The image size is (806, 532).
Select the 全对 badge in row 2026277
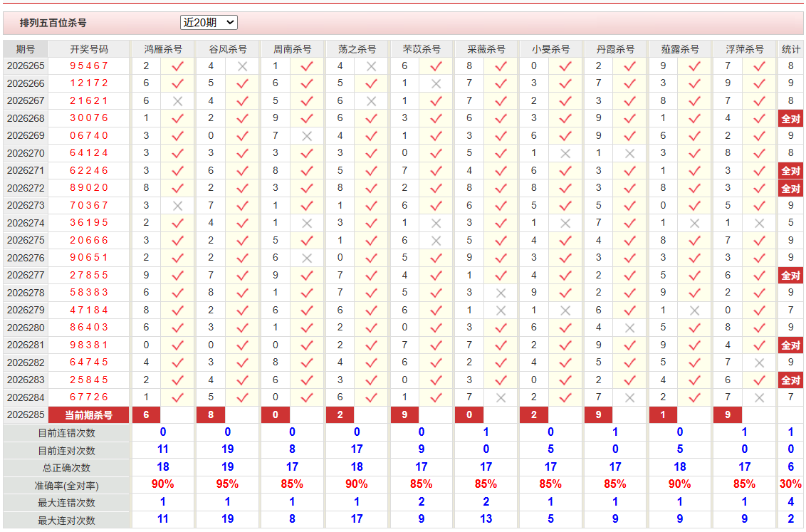pyautogui.click(x=790, y=276)
